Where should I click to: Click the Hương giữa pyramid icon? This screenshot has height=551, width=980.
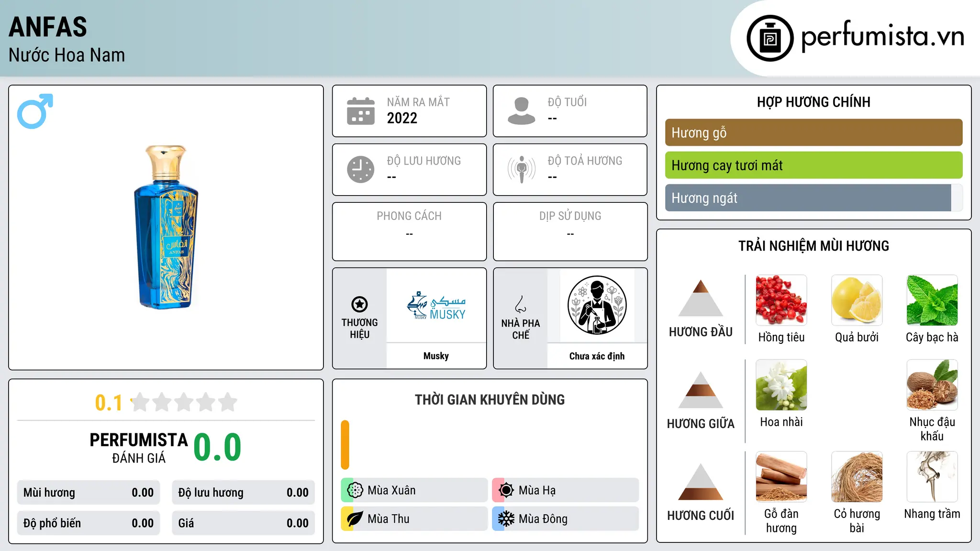[x=701, y=390]
